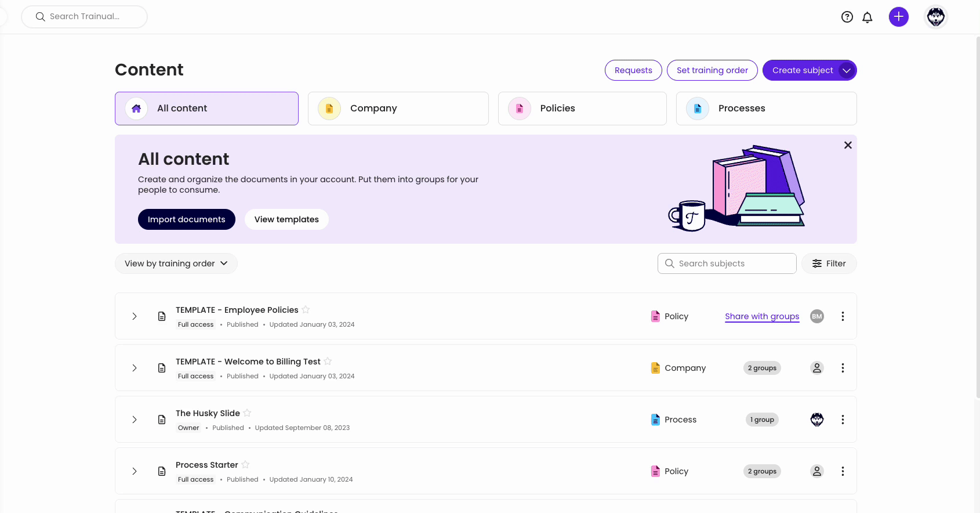Open View by training order dropdown
Screen dimensions: 980x513
pos(176,263)
